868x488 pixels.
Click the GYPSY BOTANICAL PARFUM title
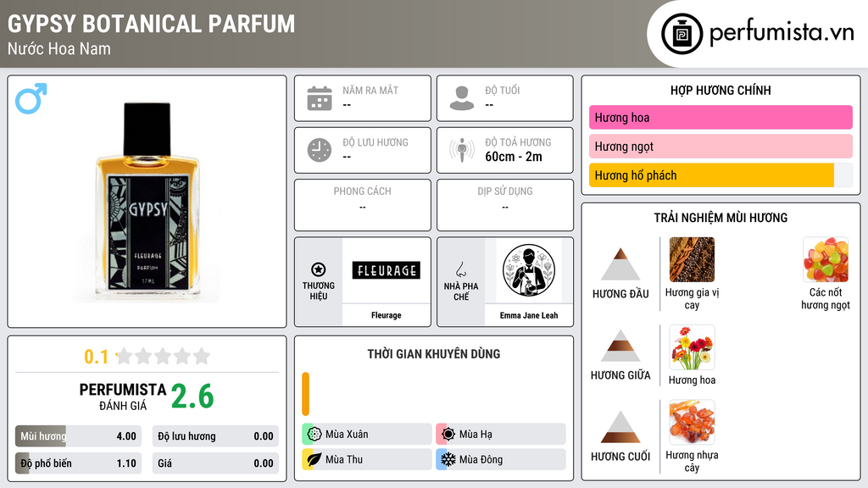pos(151,24)
